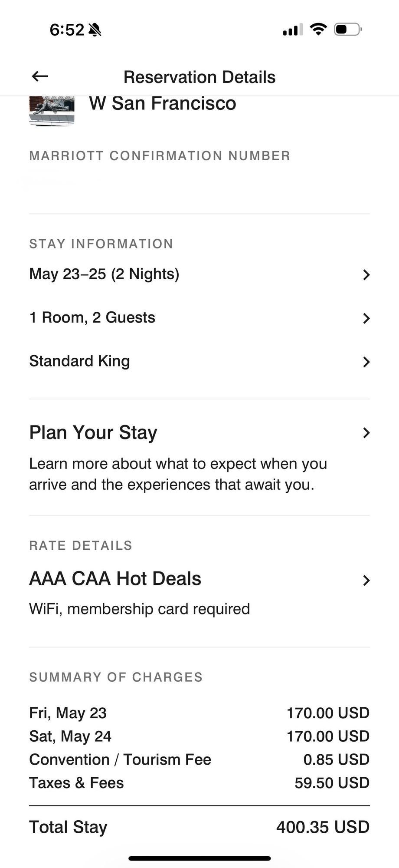Viewport: 399px width, 868px height.
Task: Open the W San Francisco hotel thumbnail
Action: pyautogui.click(x=52, y=111)
